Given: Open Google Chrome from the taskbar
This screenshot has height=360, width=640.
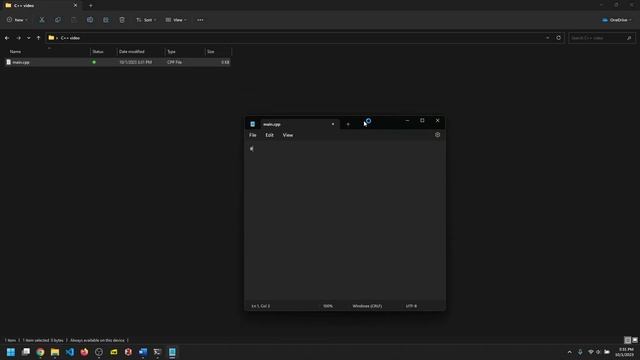Looking at the screenshot, I should pos(40,352).
